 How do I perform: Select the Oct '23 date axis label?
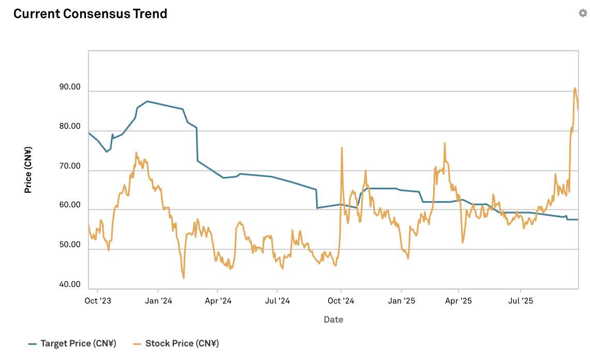(x=98, y=300)
